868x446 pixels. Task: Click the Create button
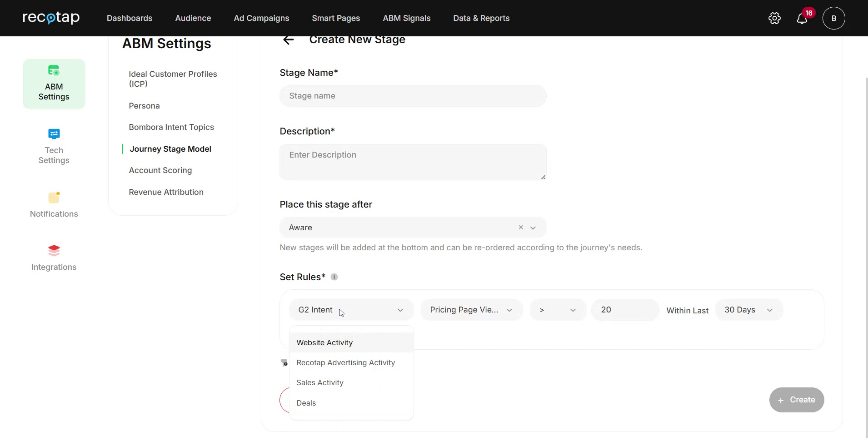(796, 400)
